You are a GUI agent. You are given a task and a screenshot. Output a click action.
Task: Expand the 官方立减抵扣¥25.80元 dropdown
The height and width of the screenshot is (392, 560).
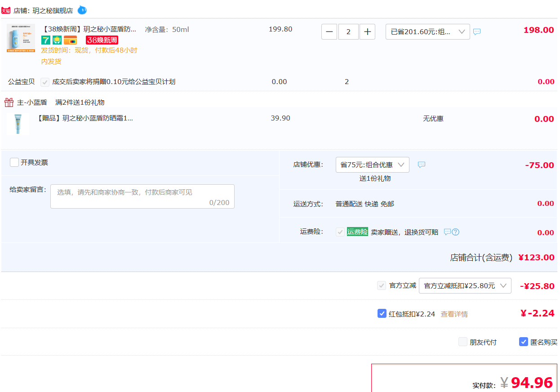click(x=465, y=286)
